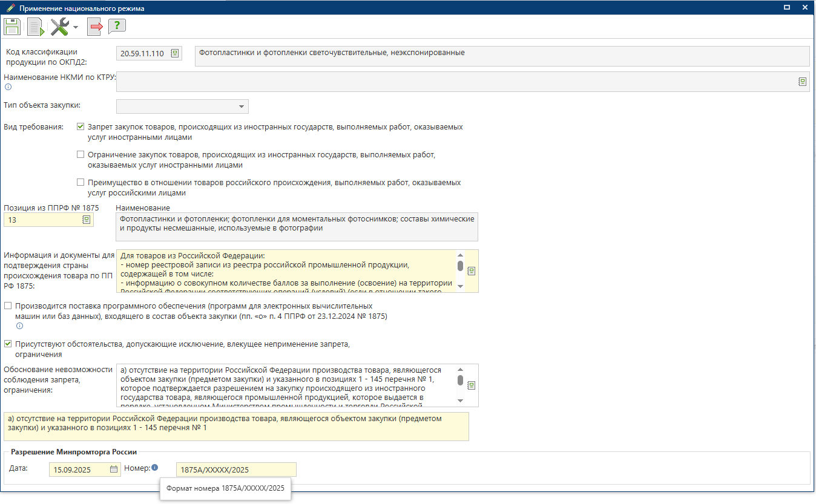Click the document with green arrow icon
Viewport: 816px width, 504px height.
[x=36, y=27]
